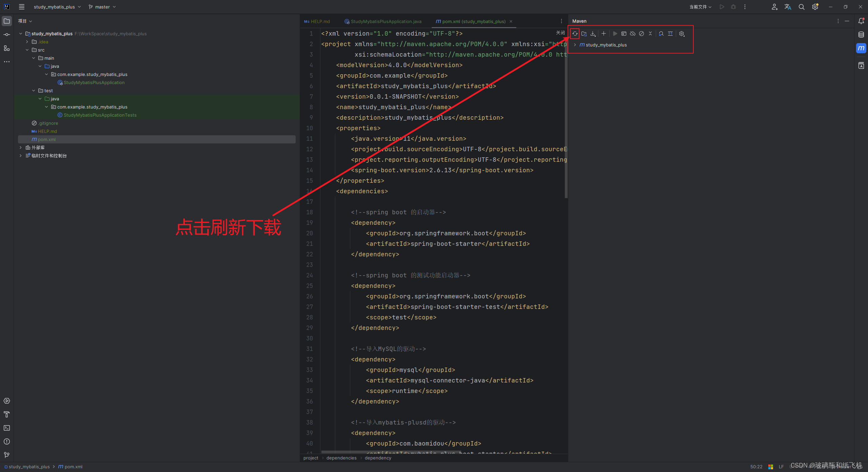
Task: Debug the current file
Action: tap(733, 7)
